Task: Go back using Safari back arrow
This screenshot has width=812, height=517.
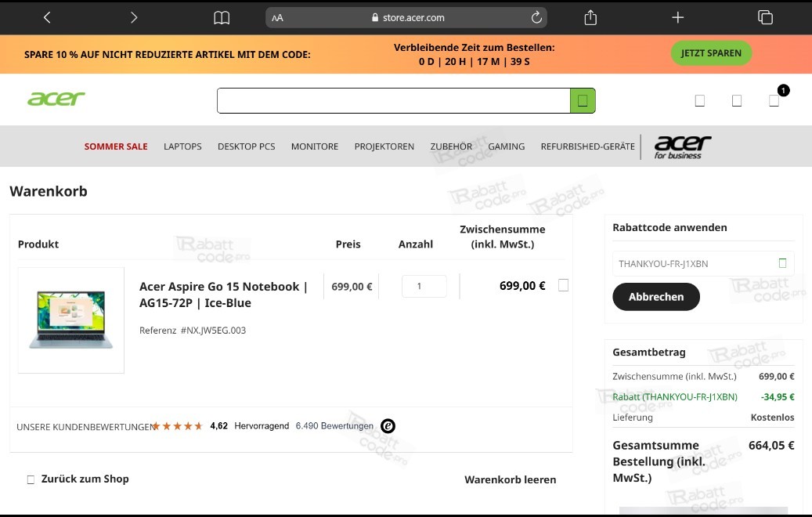Action: coord(47,17)
